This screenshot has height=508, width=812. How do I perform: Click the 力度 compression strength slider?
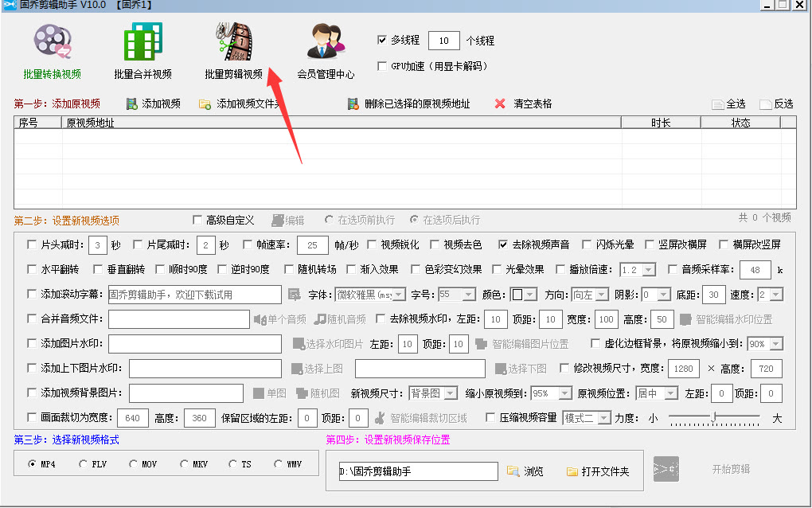pyautogui.click(x=714, y=417)
